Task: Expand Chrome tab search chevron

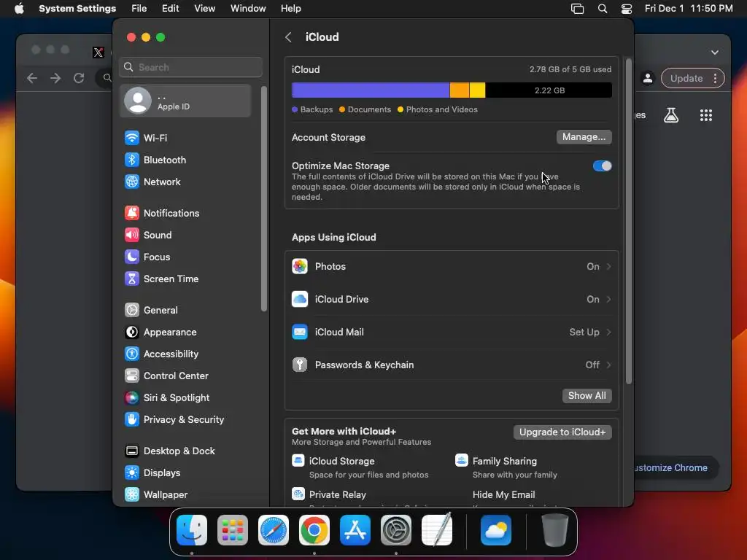Action: pyautogui.click(x=715, y=52)
